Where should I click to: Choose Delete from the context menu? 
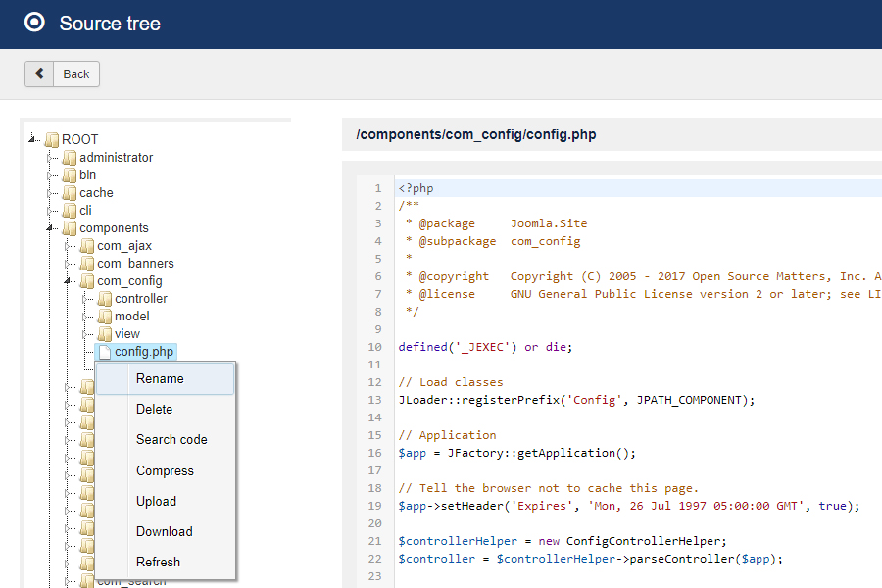coord(154,410)
